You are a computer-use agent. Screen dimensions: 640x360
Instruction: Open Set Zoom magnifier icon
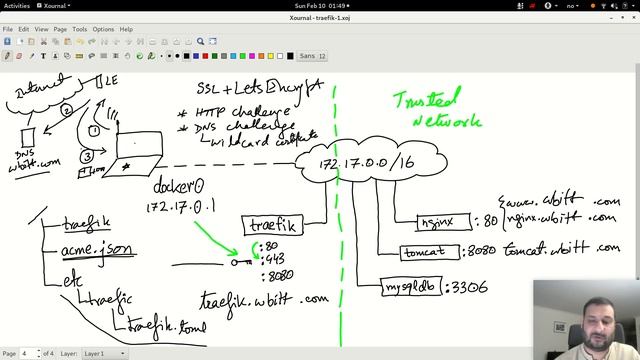(x=200, y=41)
